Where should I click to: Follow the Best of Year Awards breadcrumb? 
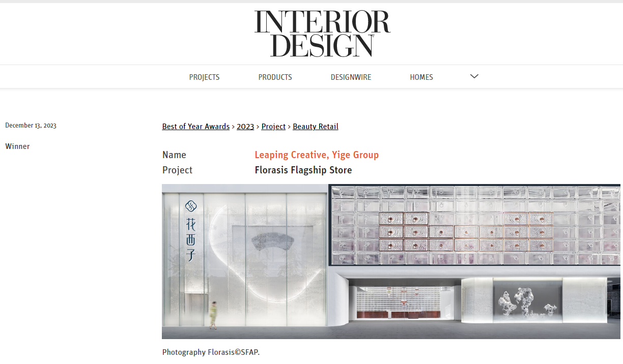196,127
